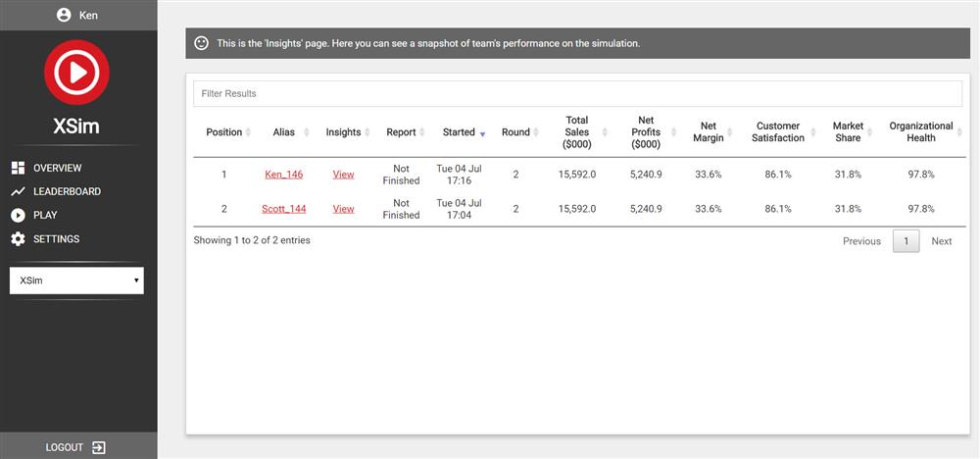Click the Leaderboard trend line icon

coord(18,191)
